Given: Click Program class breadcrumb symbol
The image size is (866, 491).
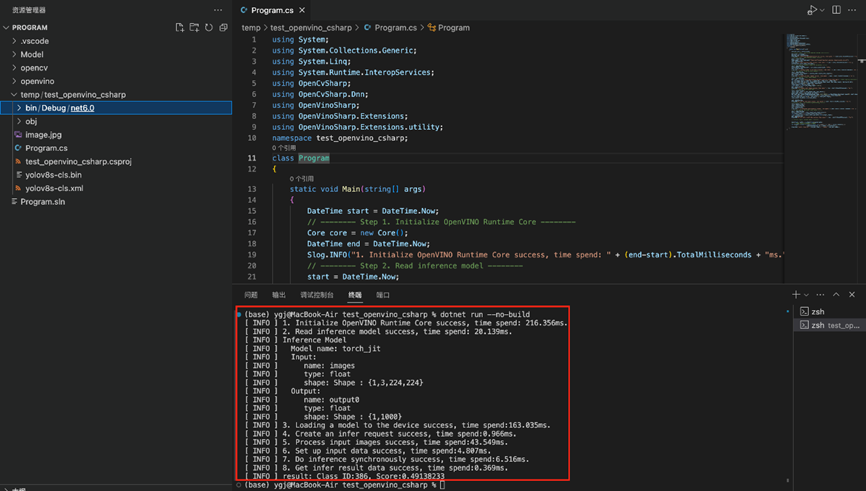Looking at the screenshot, I should tap(453, 28).
